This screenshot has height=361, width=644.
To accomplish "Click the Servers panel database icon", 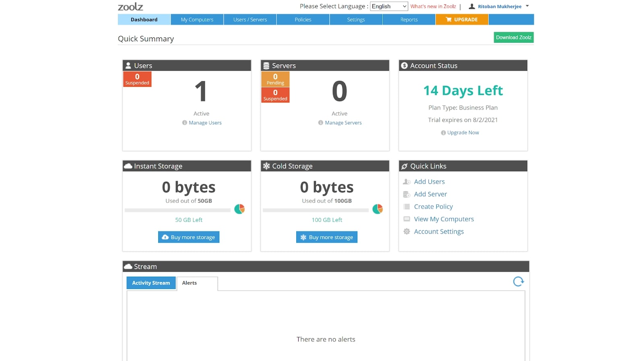I will tap(266, 66).
